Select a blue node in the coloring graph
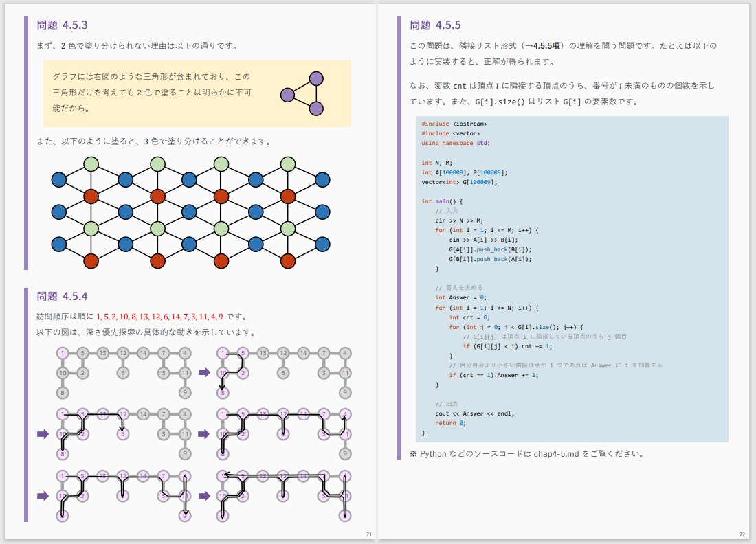The height and width of the screenshot is (544, 756). (58, 179)
